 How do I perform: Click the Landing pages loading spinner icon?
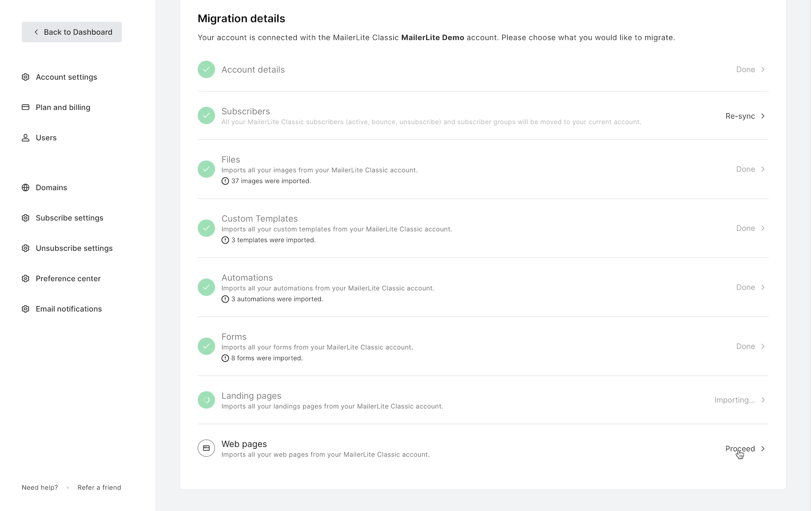coord(206,400)
